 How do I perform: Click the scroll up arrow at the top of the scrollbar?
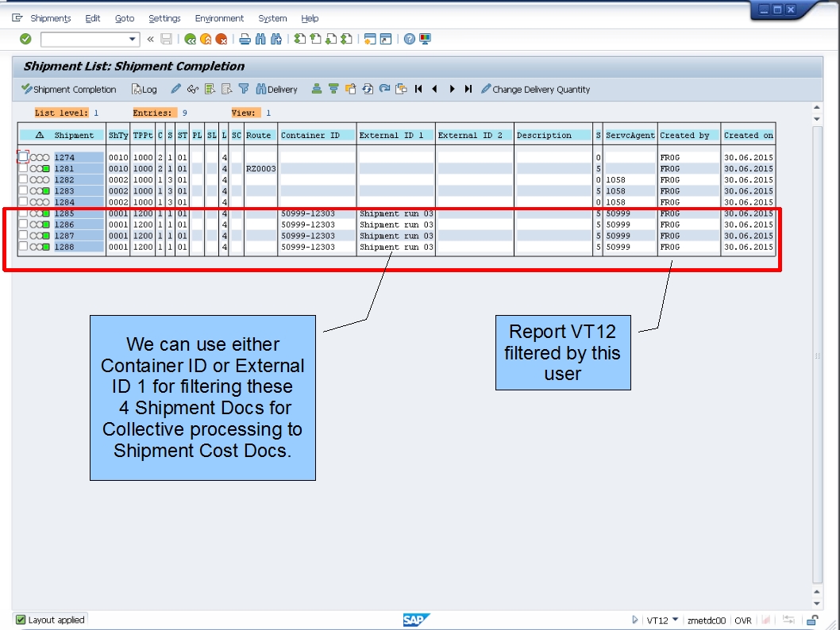[817, 108]
